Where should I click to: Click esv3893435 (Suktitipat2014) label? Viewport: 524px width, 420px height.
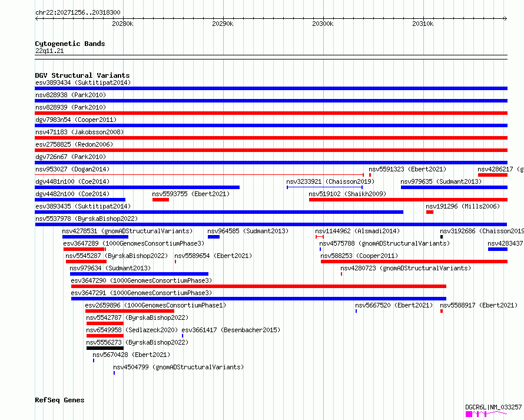(x=83, y=206)
